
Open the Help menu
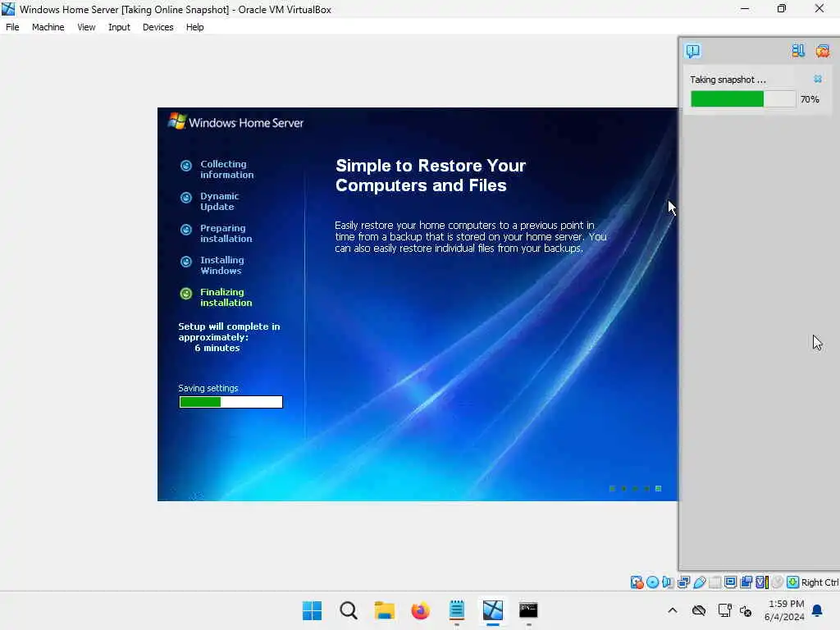click(194, 27)
